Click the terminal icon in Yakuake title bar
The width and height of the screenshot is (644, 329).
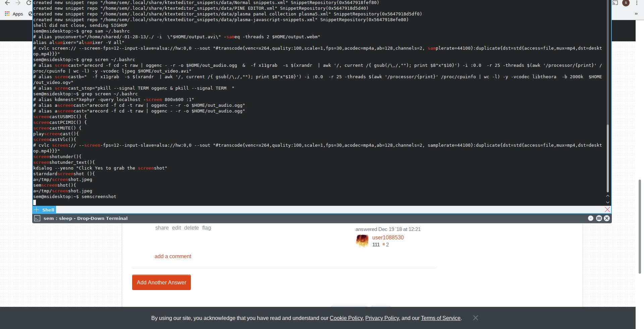pos(37,218)
